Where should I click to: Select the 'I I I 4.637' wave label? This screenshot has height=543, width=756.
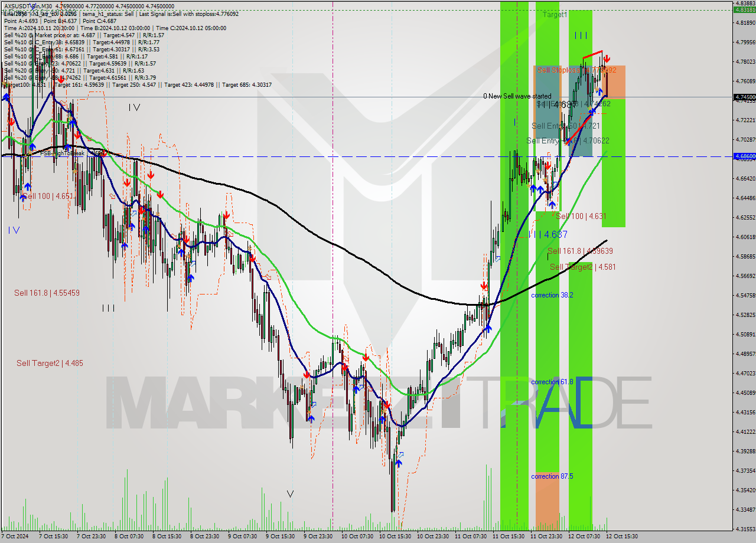(x=549, y=234)
